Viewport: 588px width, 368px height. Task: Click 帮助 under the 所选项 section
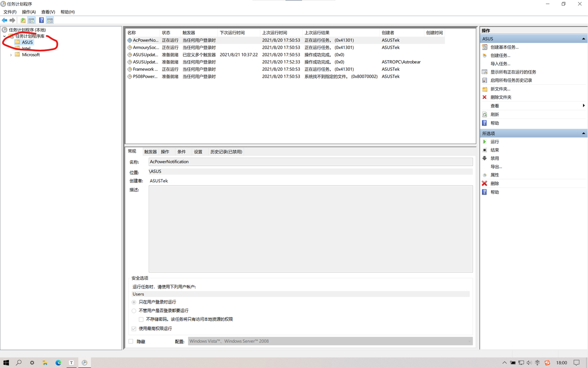point(495,192)
